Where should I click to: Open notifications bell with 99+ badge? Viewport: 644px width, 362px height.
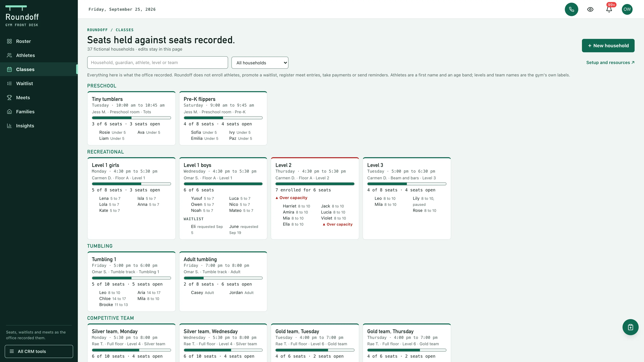click(x=609, y=9)
